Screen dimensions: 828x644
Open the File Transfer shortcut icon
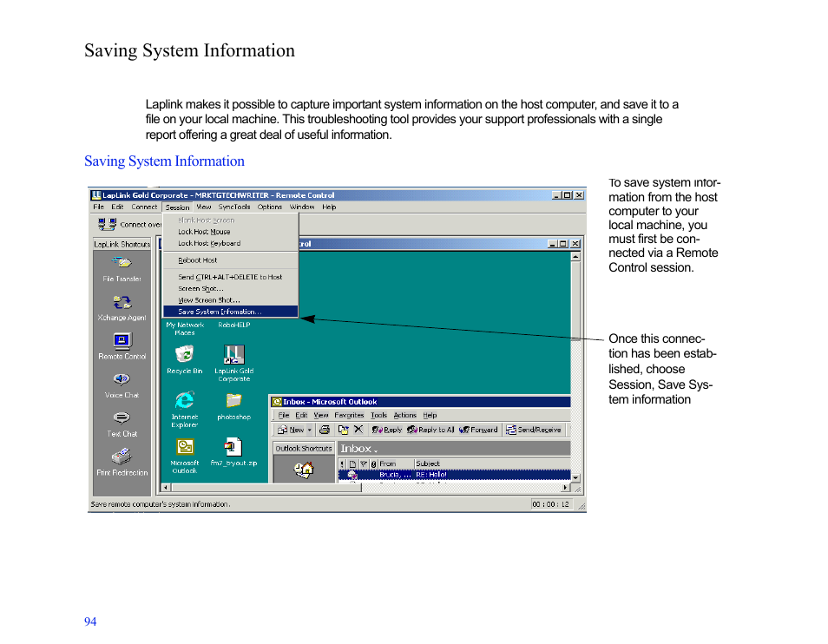tap(122, 262)
